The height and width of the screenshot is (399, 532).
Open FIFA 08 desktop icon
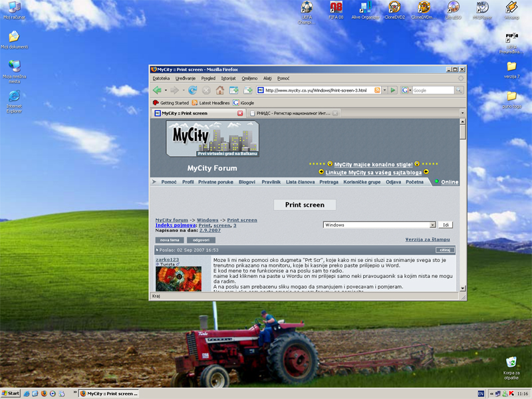(x=336, y=10)
